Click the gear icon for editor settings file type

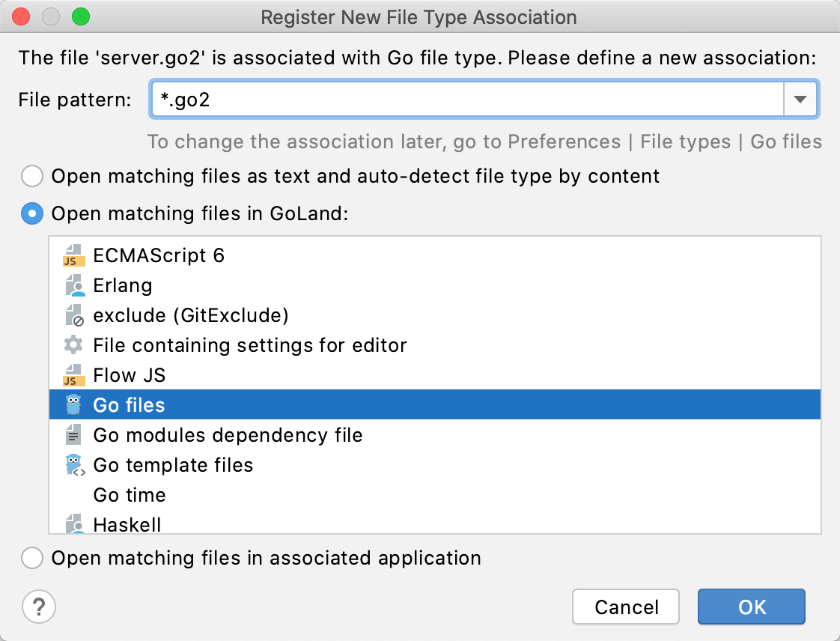73,345
